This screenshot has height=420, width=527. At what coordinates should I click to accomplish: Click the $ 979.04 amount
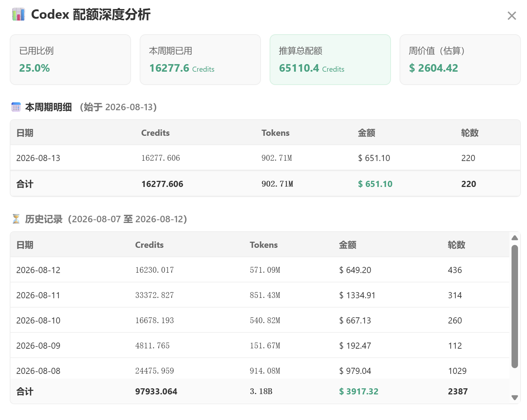click(355, 371)
